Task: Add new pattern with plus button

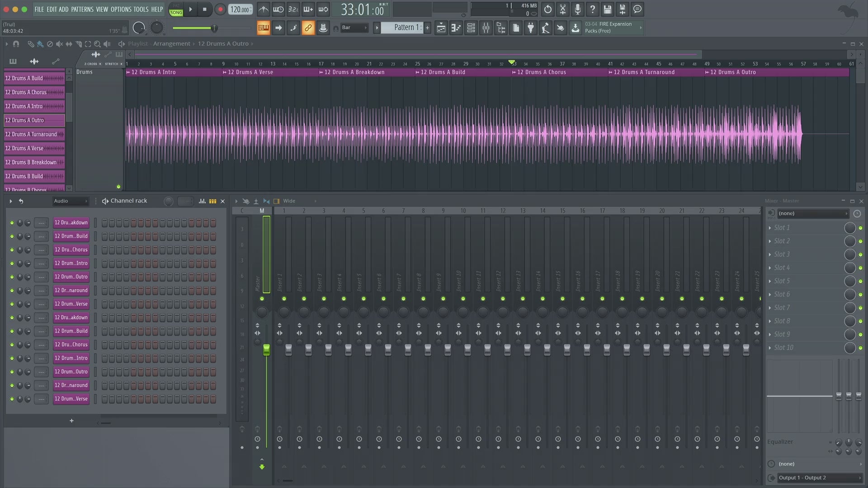Action: [x=427, y=28]
